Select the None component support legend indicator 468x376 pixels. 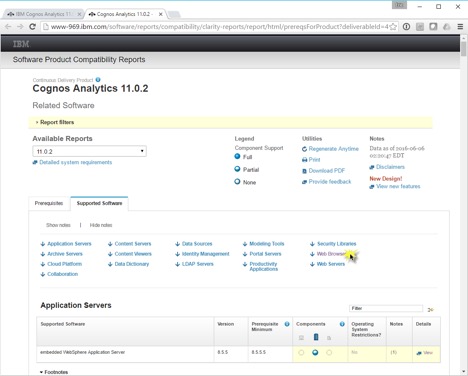237,182
